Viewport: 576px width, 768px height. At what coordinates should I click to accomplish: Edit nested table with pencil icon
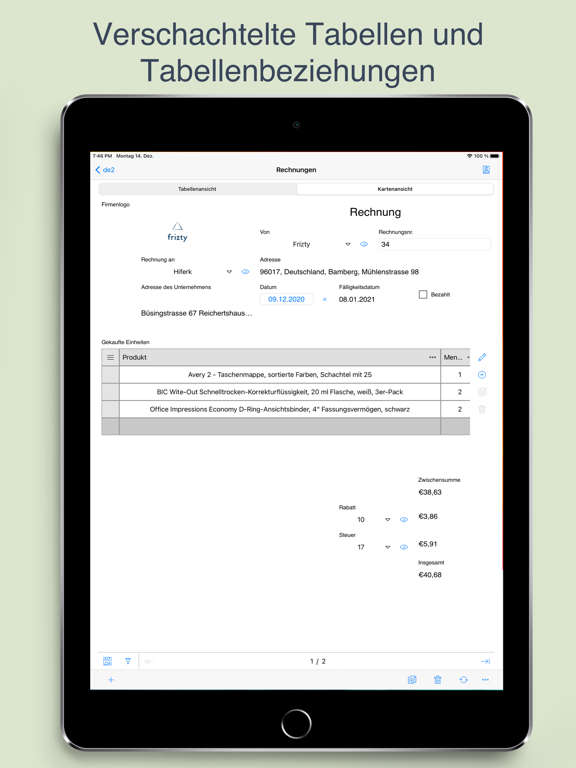tap(482, 357)
